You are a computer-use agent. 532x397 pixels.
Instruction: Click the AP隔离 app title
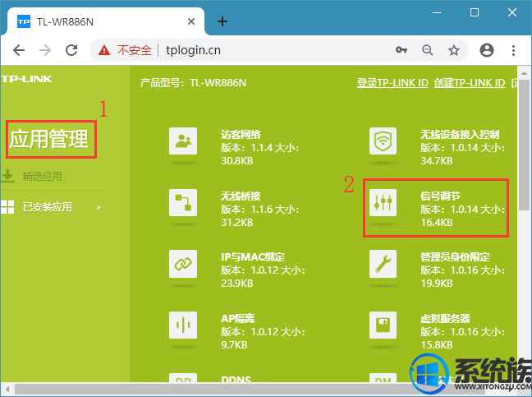pos(237,318)
